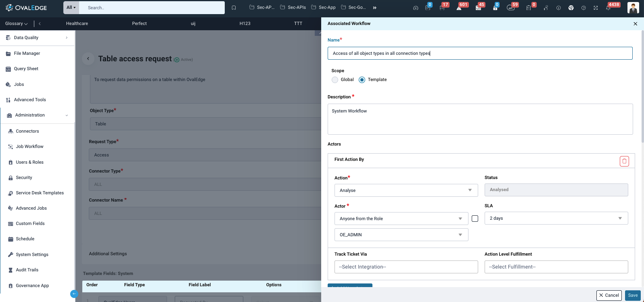
Task: Open the lock icon with 0 badge
Action: [x=495, y=7]
